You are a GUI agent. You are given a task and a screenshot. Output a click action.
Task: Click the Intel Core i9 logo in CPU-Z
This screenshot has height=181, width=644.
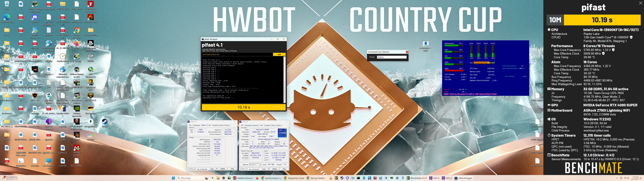282,133
